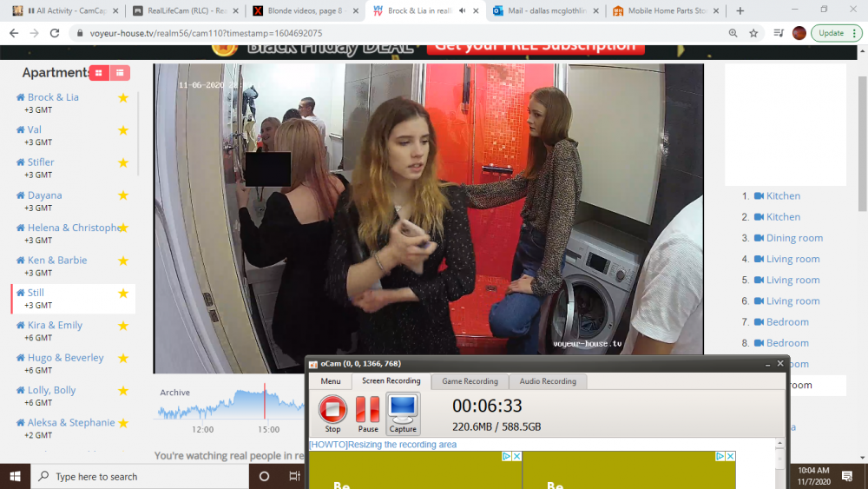868x489 pixels.
Task: Click the oCam Capture icon
Action: (403, 409)
